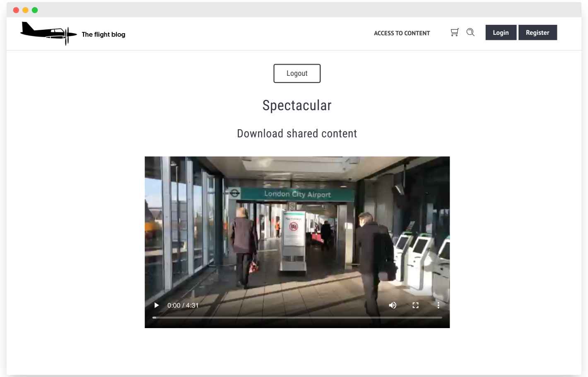Click the Login button

pyautogui.click(x=501, y=33)
